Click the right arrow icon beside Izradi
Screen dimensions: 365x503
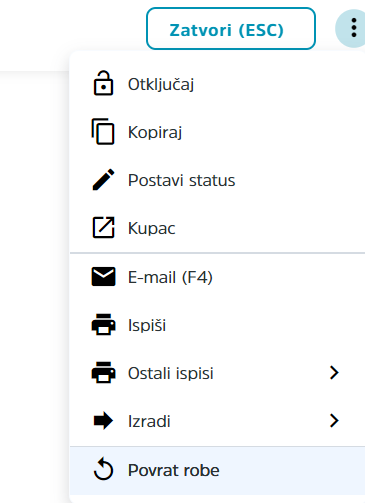(x=103, y=420)
